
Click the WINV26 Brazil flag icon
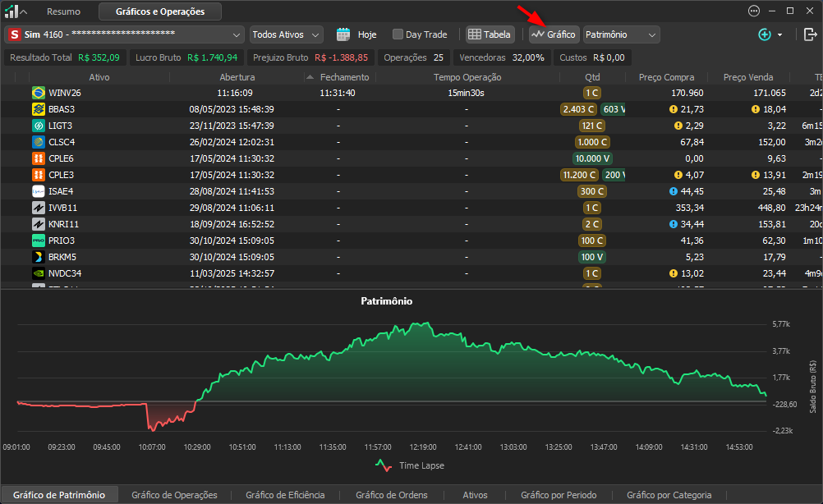click(39, 93)
